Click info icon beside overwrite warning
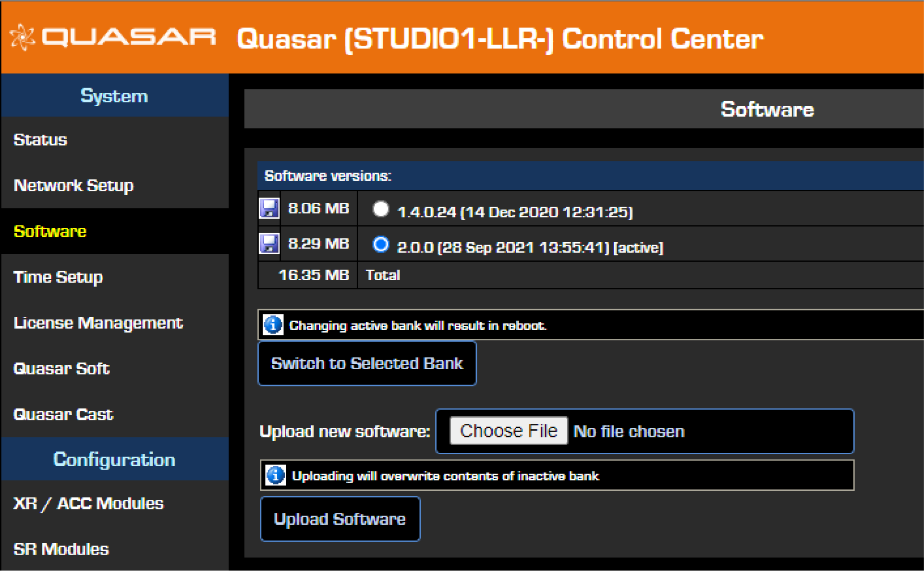Image resolution: width=924 pixels, height=571 pixels. pos(276,475)
